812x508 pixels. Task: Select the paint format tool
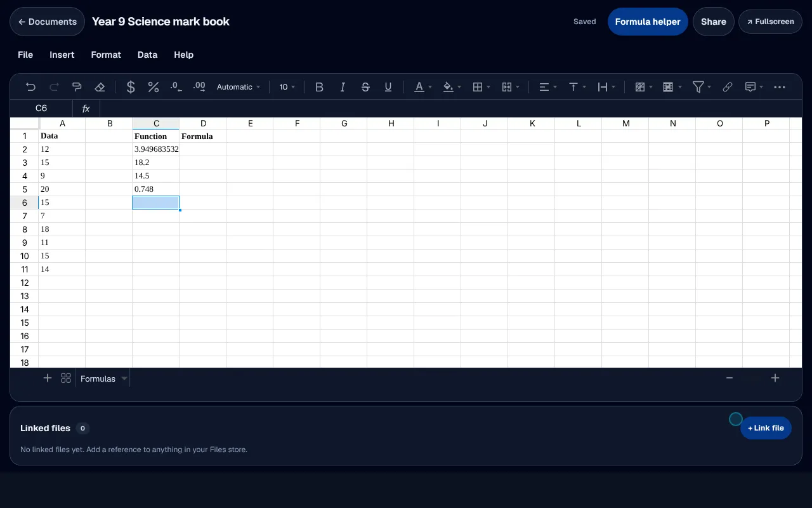[77, 87]
